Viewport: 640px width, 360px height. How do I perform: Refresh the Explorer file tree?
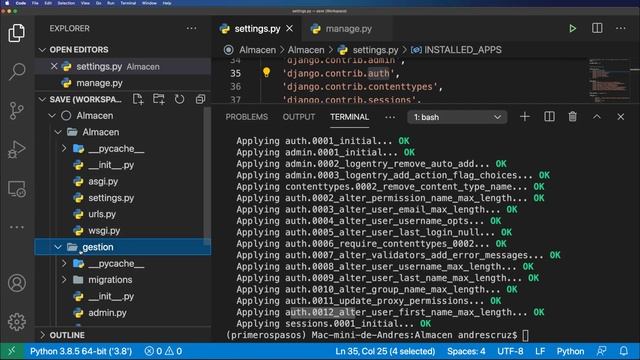tap(179, 99)
